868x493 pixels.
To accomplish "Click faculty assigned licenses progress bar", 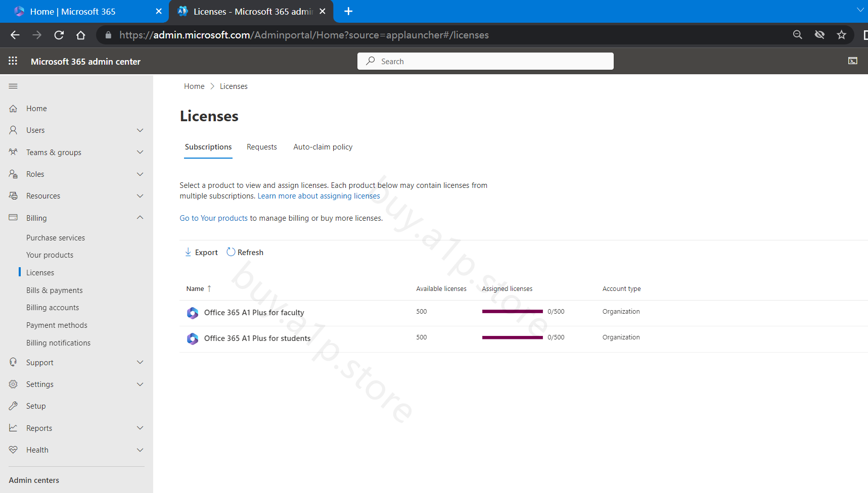I will point(513,312).
